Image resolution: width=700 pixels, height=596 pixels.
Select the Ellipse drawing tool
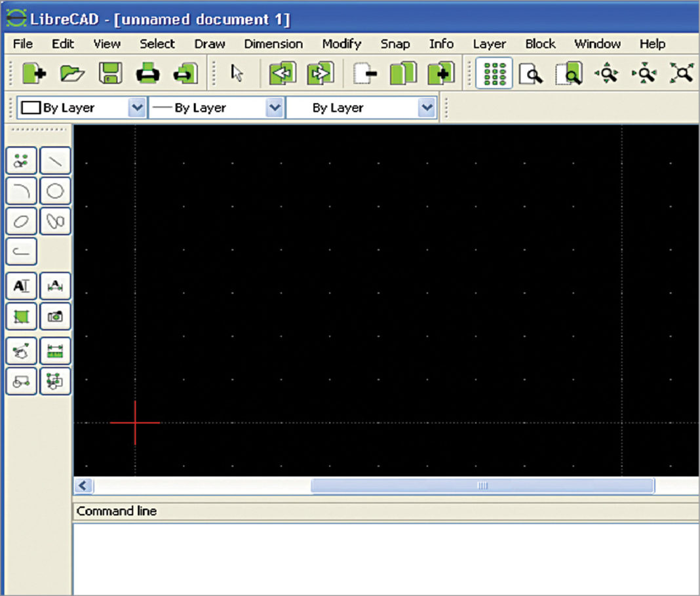tap(20, 221)
